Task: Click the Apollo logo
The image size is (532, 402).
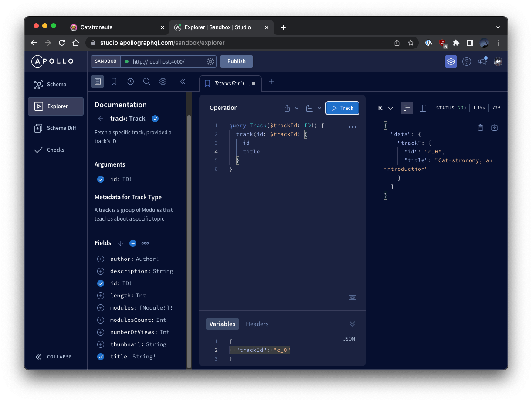Action: 52,61
